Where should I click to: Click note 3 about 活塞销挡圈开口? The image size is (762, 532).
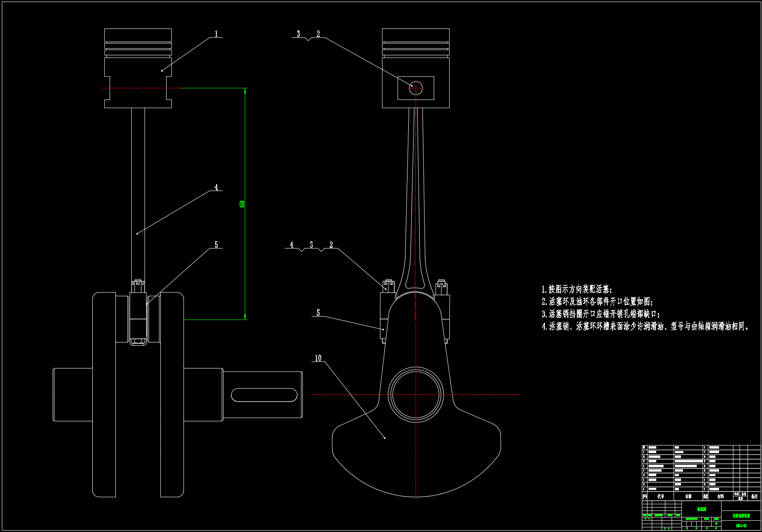click(601, 314)
